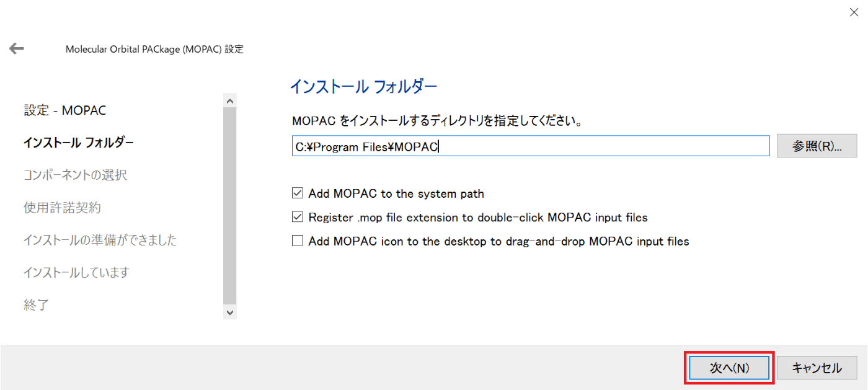Disable registering .mop file extension
The width and height of the screenshot is (868, 390).
pos(297,217)
